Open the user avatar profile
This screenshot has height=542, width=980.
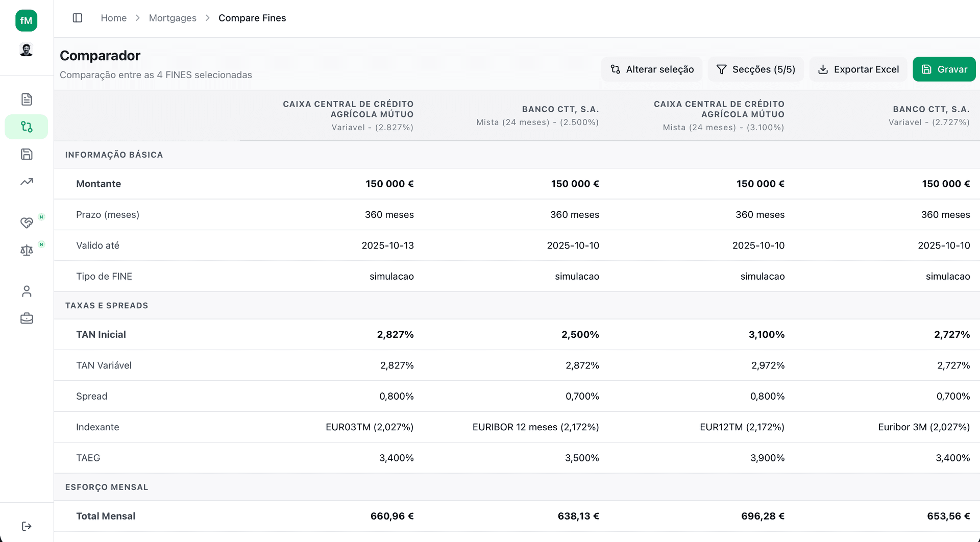(26, 50)
